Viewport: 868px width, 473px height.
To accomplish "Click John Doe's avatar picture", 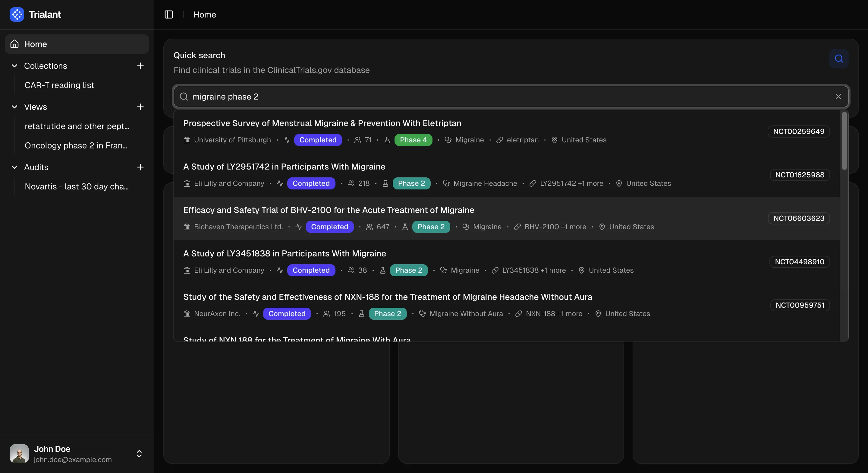I will pos(19,454).
